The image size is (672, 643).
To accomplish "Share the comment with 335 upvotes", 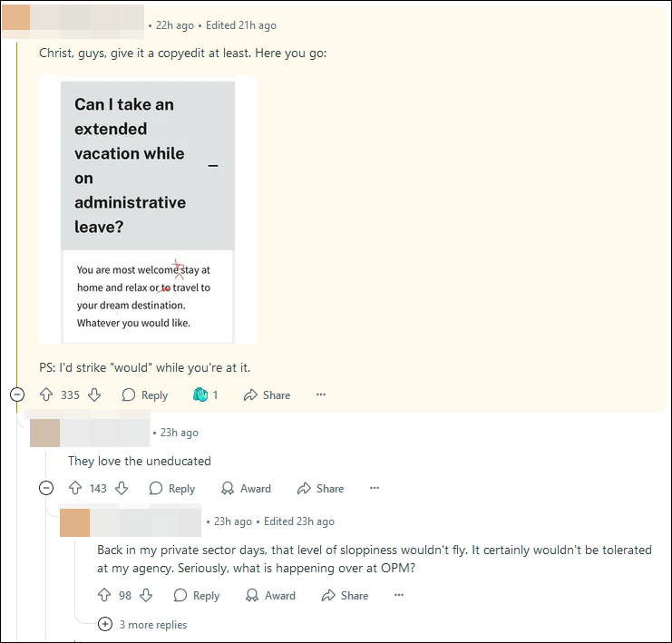I will [x=267, y=395].
